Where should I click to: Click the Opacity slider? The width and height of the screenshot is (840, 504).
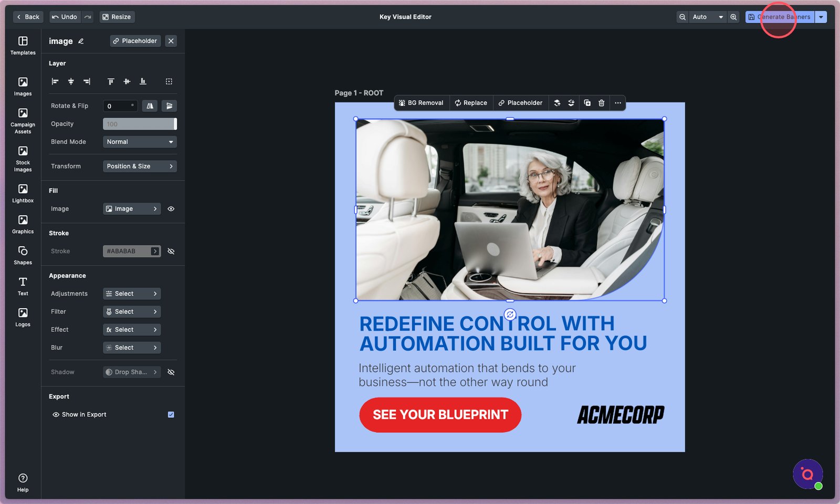(x=140, y=124)
